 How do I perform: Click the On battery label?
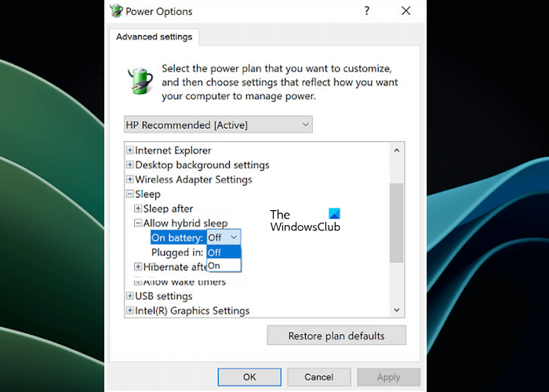tap(177, 238)
